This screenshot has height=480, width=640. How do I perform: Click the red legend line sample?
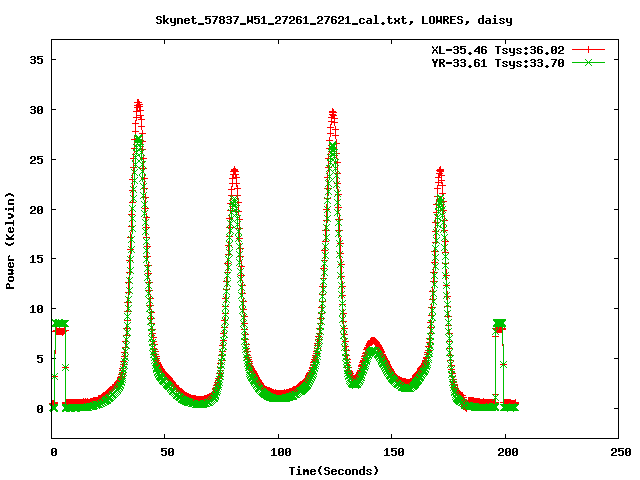(588, 50)
